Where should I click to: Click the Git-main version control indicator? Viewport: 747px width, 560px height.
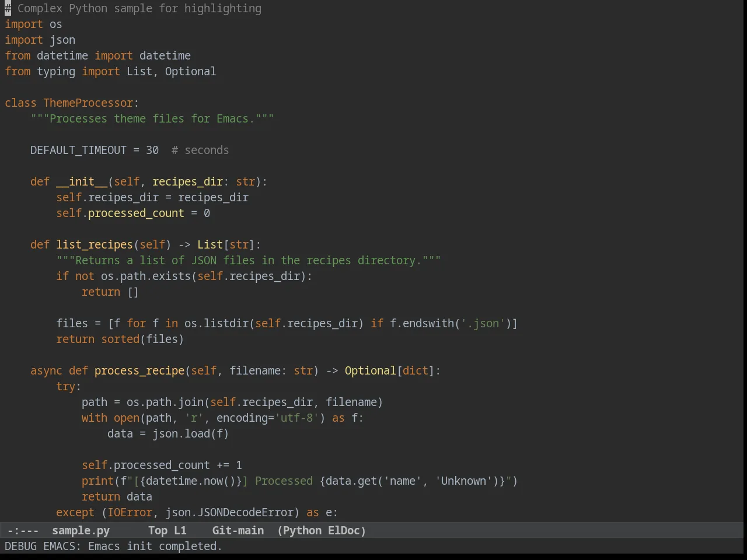coord(238,530)
